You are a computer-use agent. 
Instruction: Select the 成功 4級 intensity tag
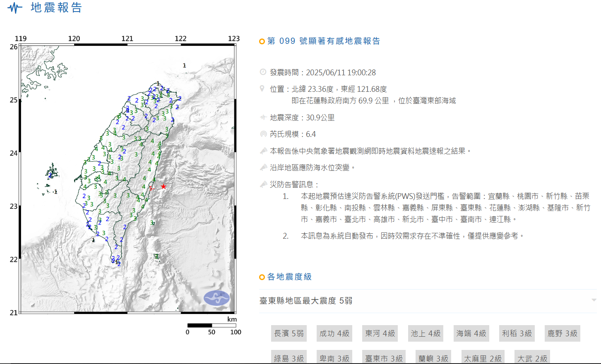334,333
